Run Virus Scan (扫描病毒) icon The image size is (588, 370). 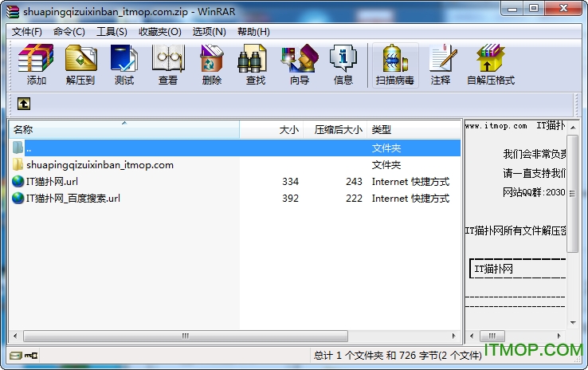click(x=395, y=65)
